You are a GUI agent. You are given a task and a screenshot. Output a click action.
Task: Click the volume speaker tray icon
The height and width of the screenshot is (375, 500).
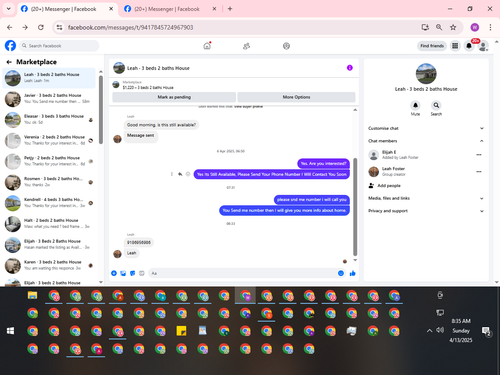coord(440,330)
